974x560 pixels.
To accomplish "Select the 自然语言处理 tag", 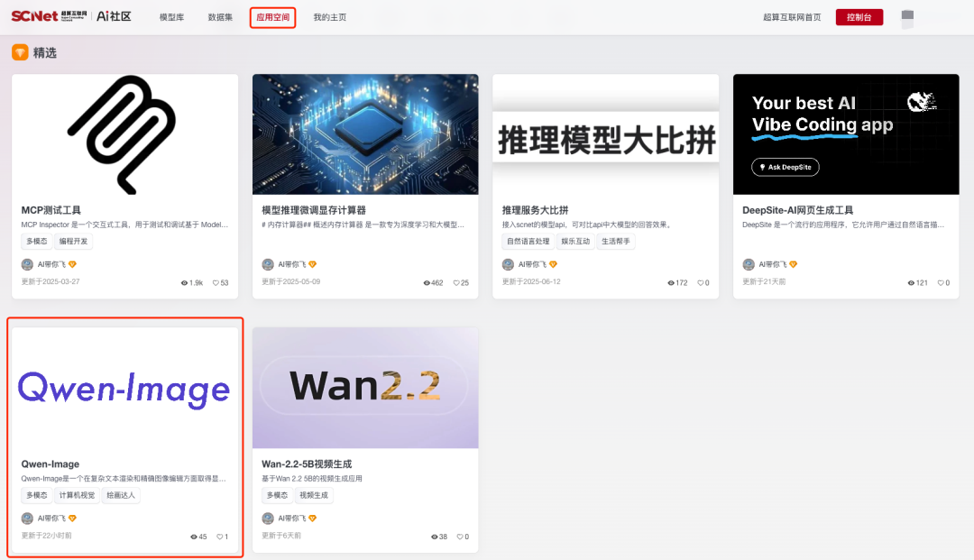I will point(528,241).
